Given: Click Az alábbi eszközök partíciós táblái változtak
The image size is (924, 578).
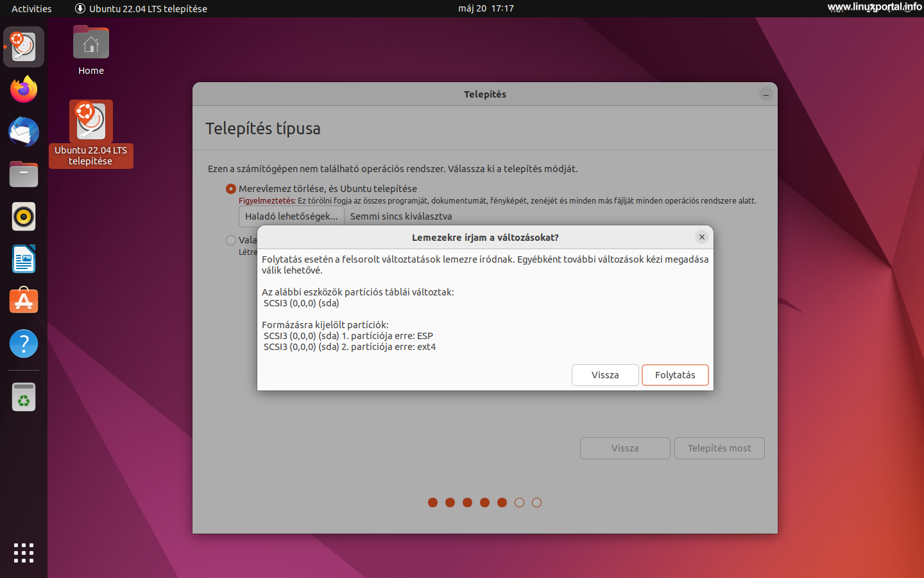Looking at the screenshot, I should (358, 292).
